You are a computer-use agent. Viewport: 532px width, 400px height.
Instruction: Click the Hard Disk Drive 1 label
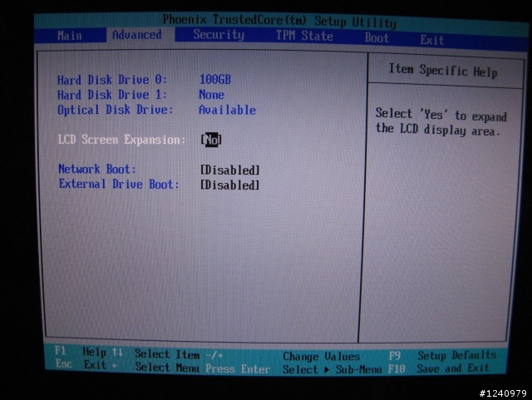click(112, 95)
